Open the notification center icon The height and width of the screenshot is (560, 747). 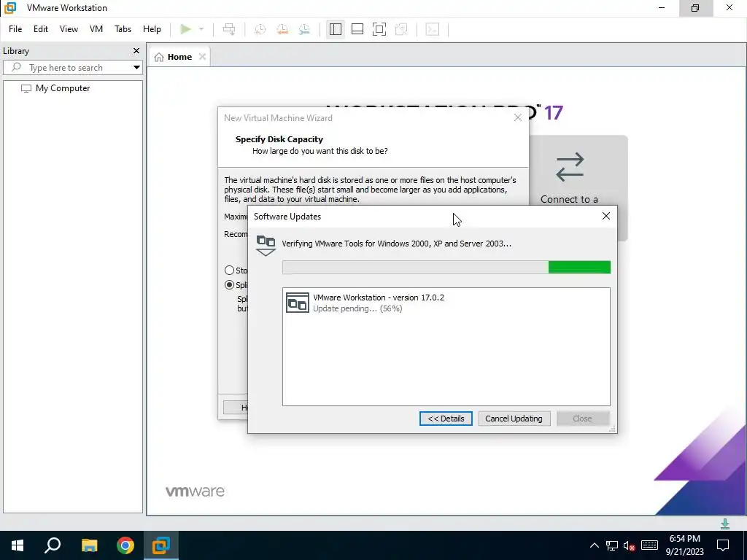coord(723,545)
